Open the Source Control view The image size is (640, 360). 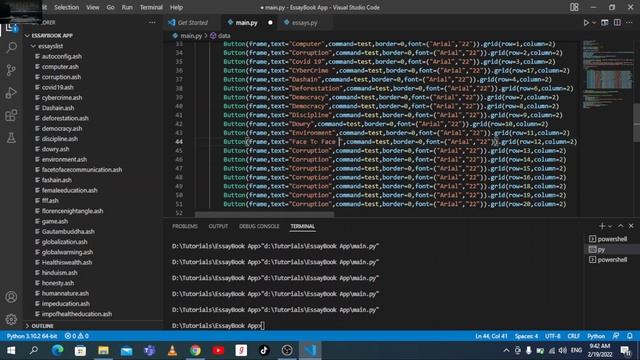point(11,70)
